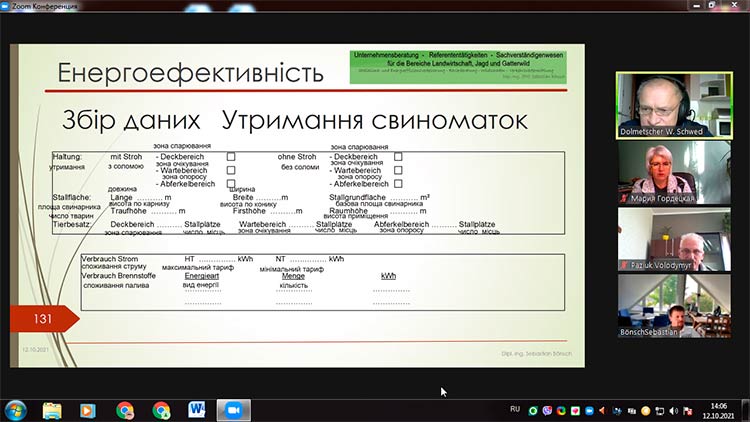Screen dimensions: 750x422
Task: Open the blue Zoom tray icon
Action: (x=589, y=411)
